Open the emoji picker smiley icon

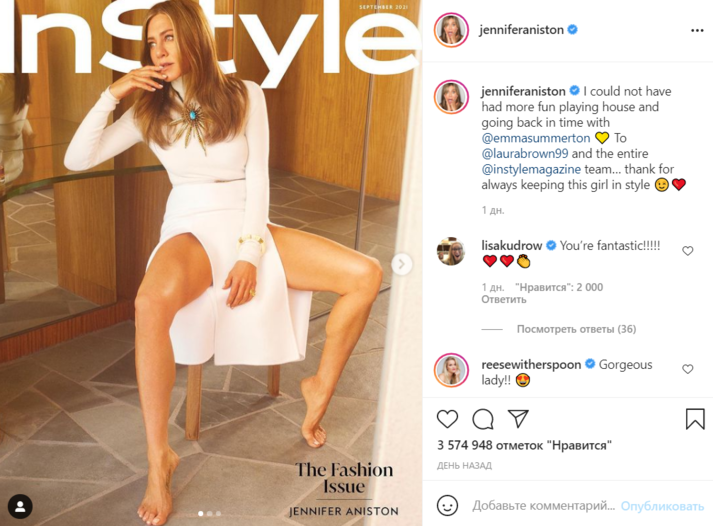[x=447, y=505]
